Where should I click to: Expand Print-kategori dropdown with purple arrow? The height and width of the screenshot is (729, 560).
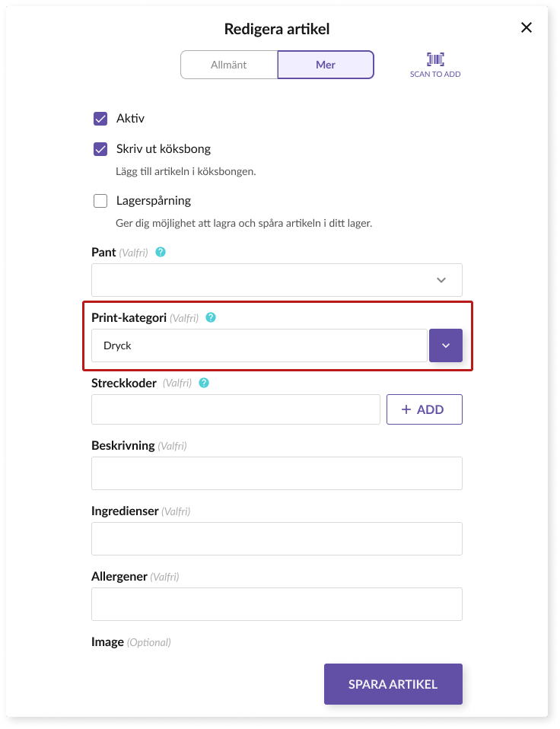tap(446, 345)
